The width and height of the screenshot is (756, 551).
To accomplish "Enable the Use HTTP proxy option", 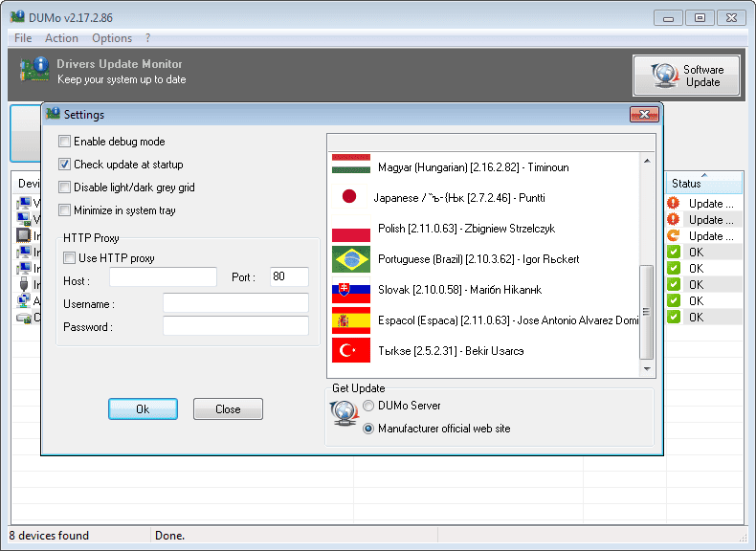I will (x=69, y=258).
